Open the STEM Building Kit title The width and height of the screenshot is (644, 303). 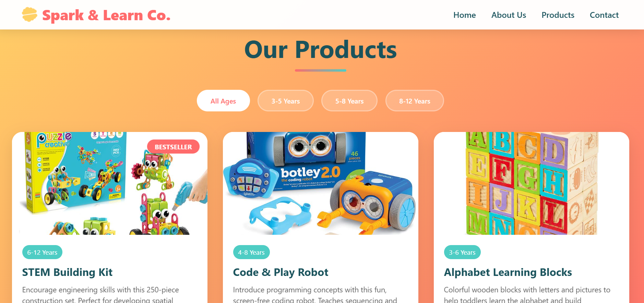(67, 272)
